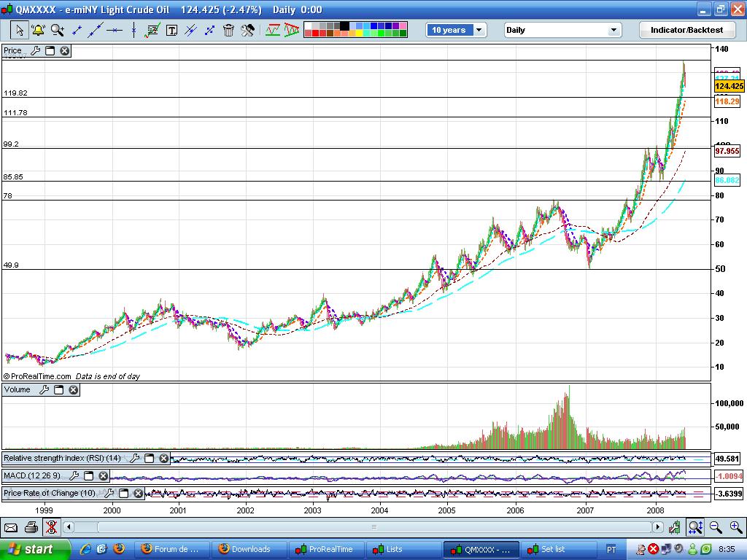Open the alert bell tool
The image size is (747, 560).
click(x=38, y=31)
